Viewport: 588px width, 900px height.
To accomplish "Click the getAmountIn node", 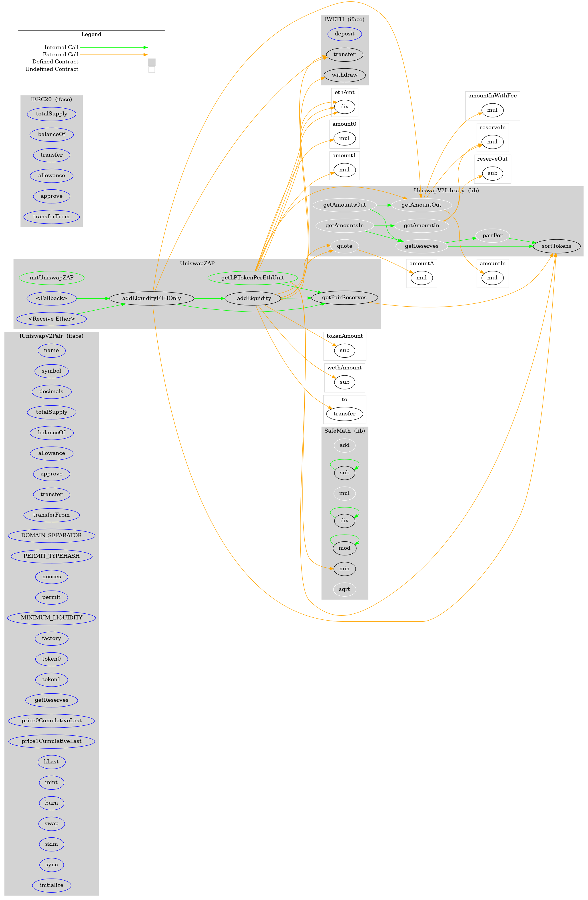I will [x=421, y=225].
